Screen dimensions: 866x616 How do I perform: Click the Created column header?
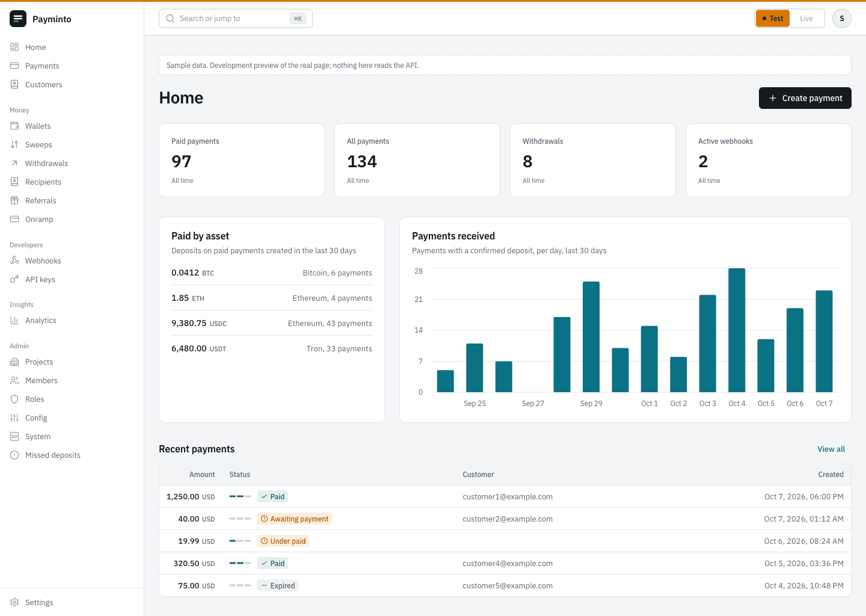[x=831, y=474]
